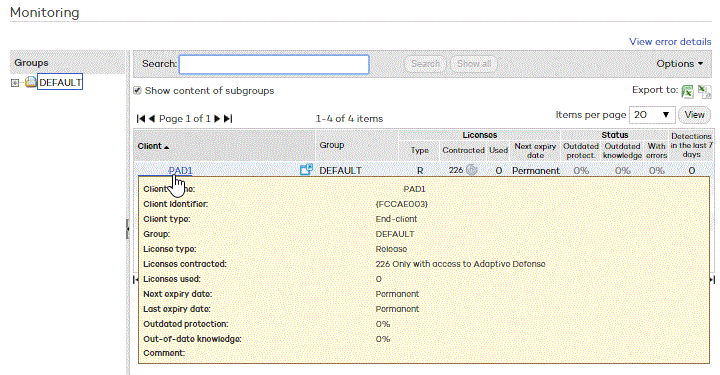Click the End-client value in the tooltip

tap(396, 219)
